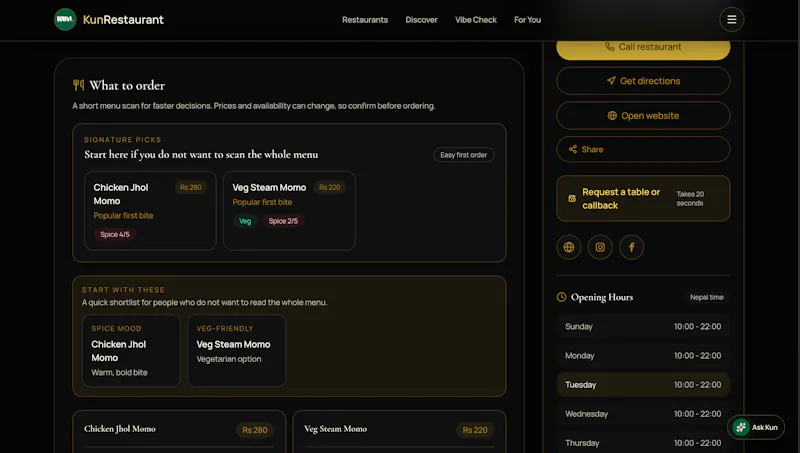This screenshot has height=453, width=800.
Task: Click the Spice Mood Chicken Jhol Momo card
Action: (x=131, y=350)
